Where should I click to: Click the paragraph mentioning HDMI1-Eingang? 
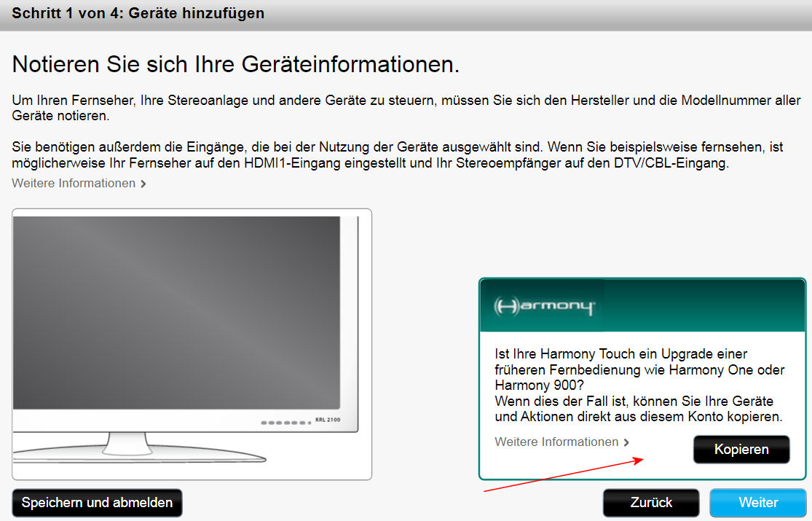tap(397, 155)
